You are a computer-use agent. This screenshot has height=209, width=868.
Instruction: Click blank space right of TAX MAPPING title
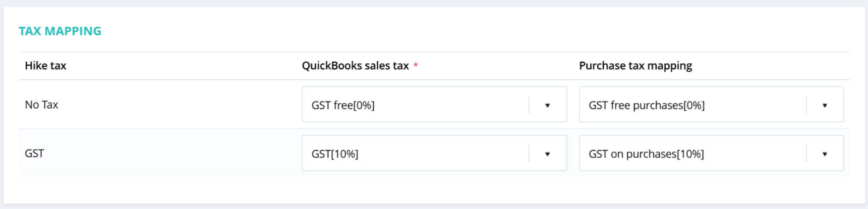click(397, 31)
